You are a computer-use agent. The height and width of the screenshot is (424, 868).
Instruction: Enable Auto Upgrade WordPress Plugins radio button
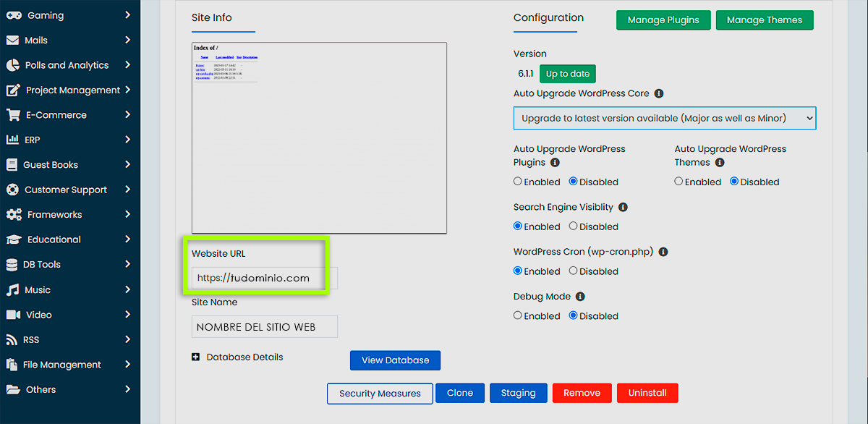click(x=518, y=182)
